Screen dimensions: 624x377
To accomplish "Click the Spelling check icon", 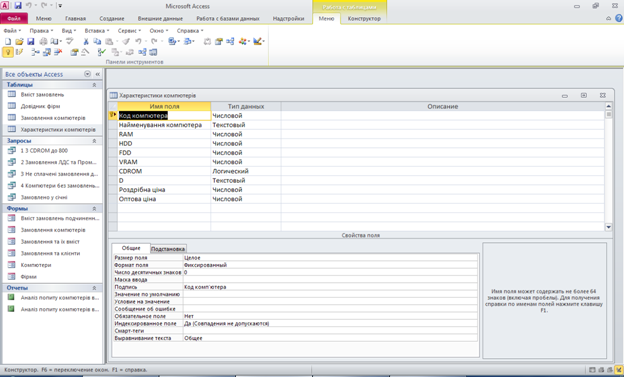I will 70,41.
